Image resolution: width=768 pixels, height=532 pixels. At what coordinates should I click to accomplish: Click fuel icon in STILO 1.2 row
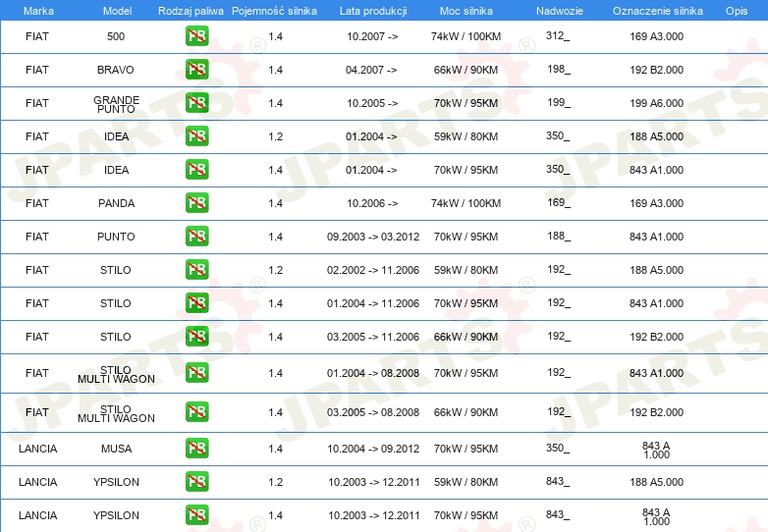[196, 269]
